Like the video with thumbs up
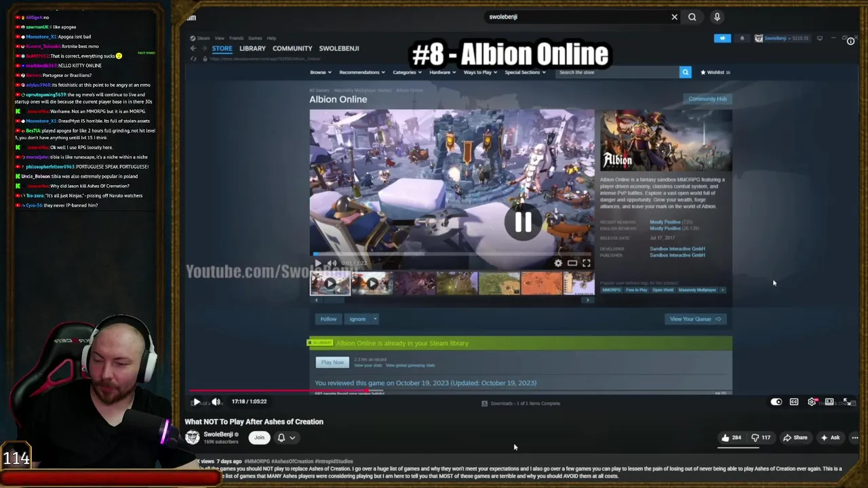868x488 pixels. tap(732, 438)
